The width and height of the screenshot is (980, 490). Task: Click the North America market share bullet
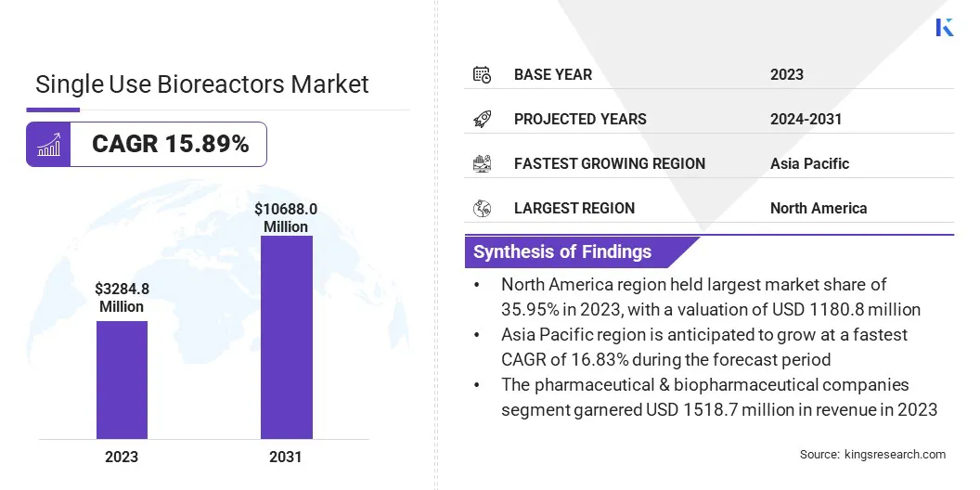[x=708, y=297]
